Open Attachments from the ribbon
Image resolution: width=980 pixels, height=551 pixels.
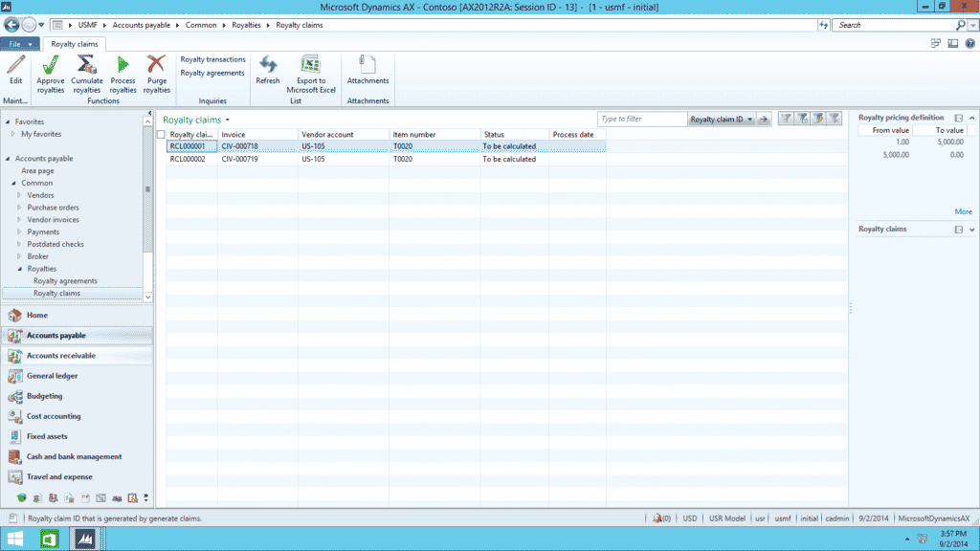(367, 70)
